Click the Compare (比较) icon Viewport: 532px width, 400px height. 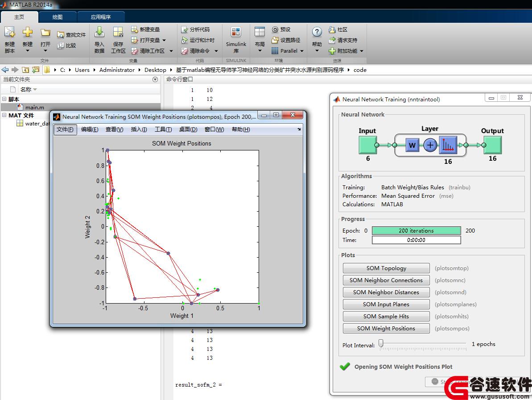[x=60, y=46]
